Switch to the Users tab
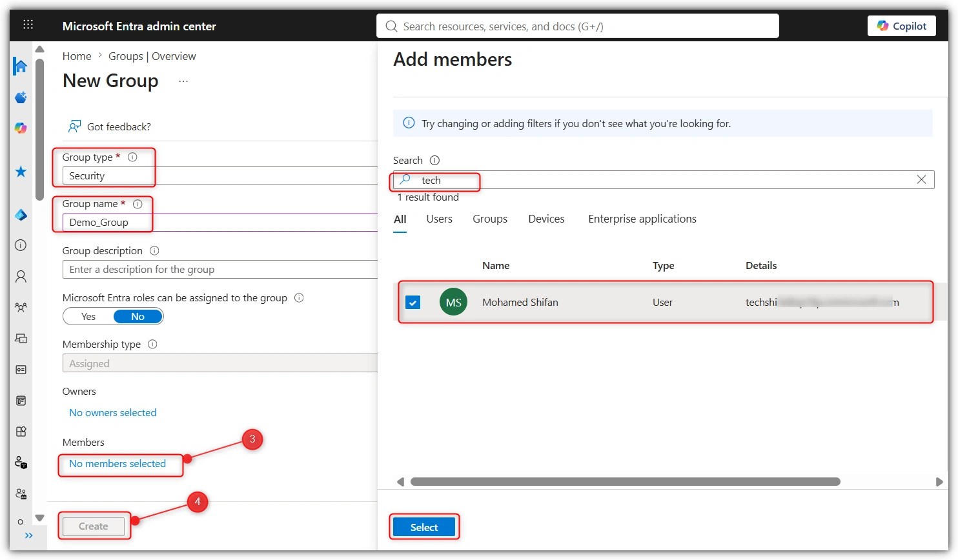Image resolution: width=958 pixels, height=560 pixels. click(x=440, y=219)
